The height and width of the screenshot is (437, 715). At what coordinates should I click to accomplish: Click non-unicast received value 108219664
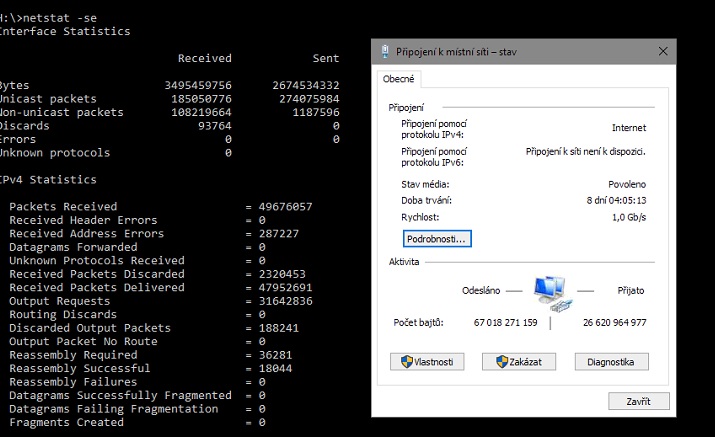point(202,112)
